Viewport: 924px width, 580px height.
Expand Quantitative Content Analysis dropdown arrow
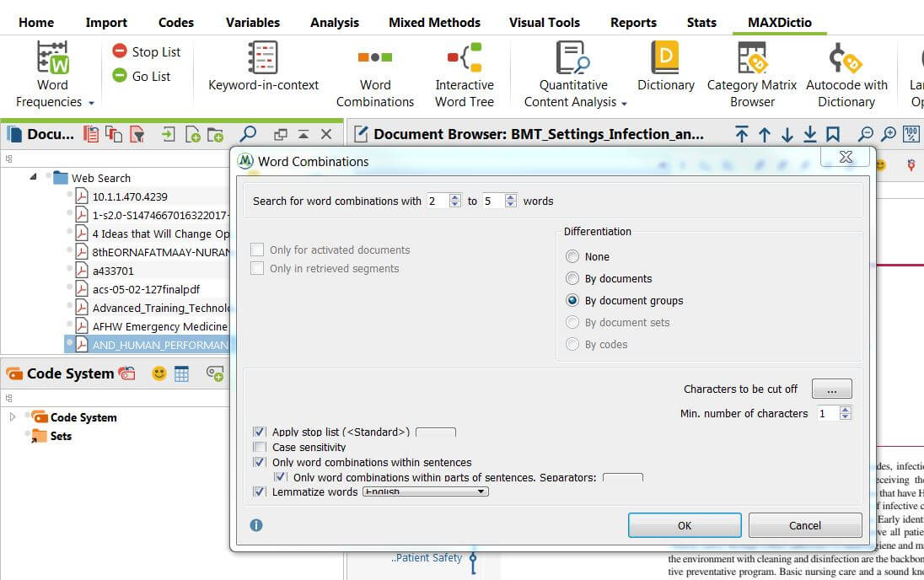pyautogui.click(x=624, y=103)
